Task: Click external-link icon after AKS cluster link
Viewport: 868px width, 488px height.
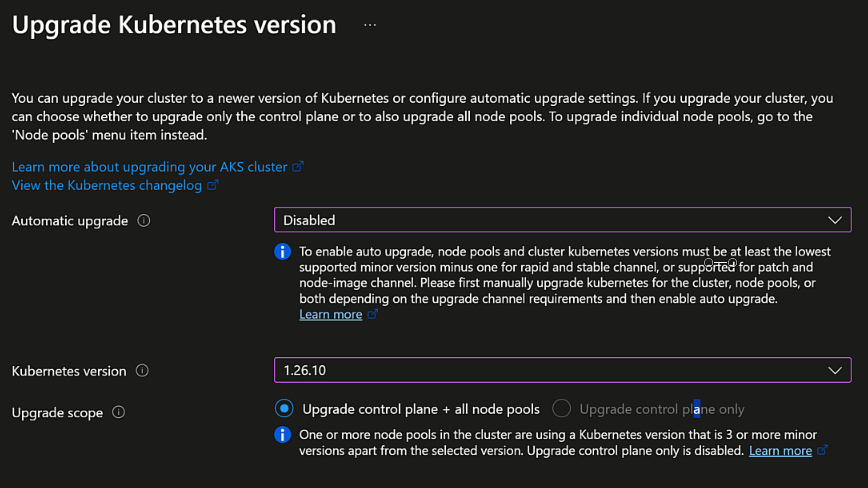Action: 298,167
